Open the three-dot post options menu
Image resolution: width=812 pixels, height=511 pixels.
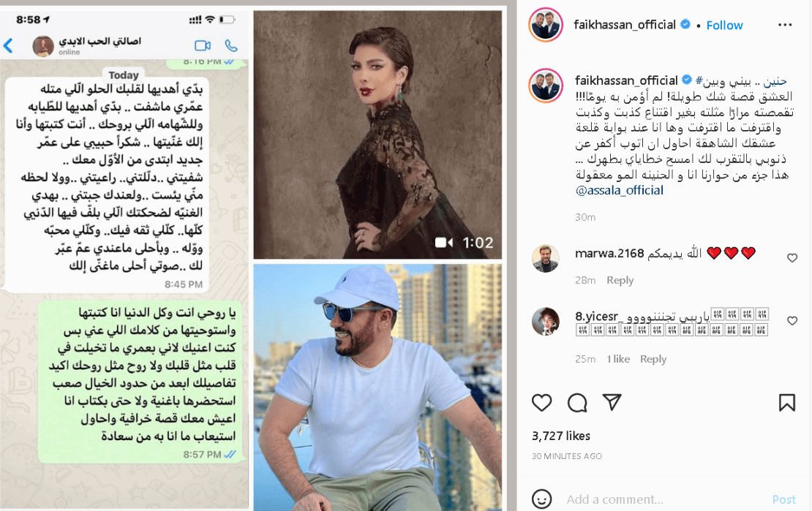pos(785,25)
